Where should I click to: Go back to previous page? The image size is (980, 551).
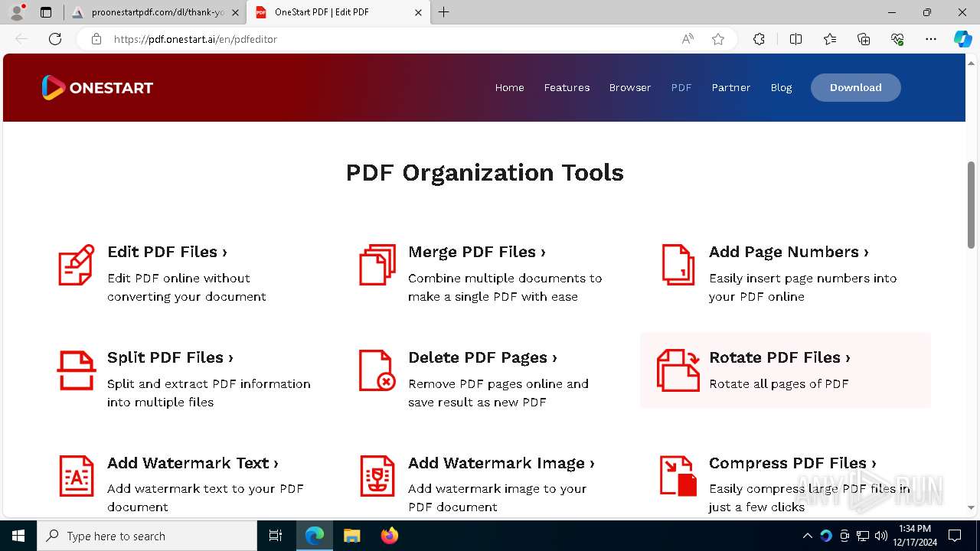click(x=21, y=39)
